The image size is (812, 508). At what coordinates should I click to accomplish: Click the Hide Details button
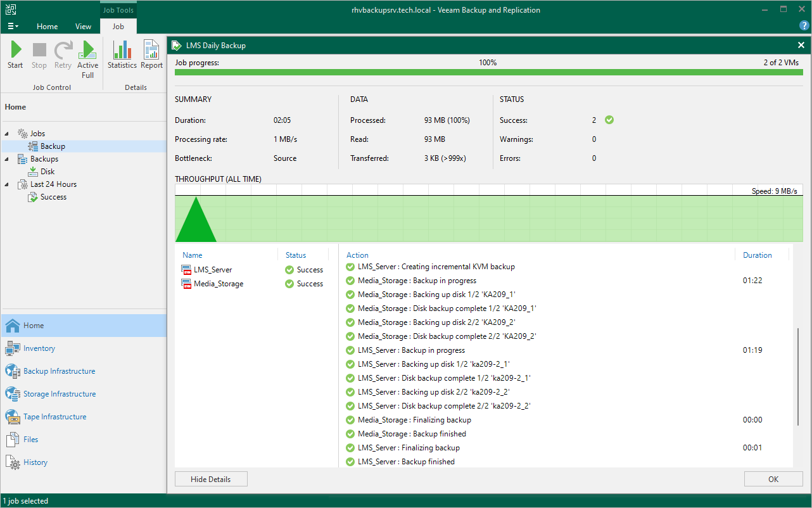coord(211,479)
